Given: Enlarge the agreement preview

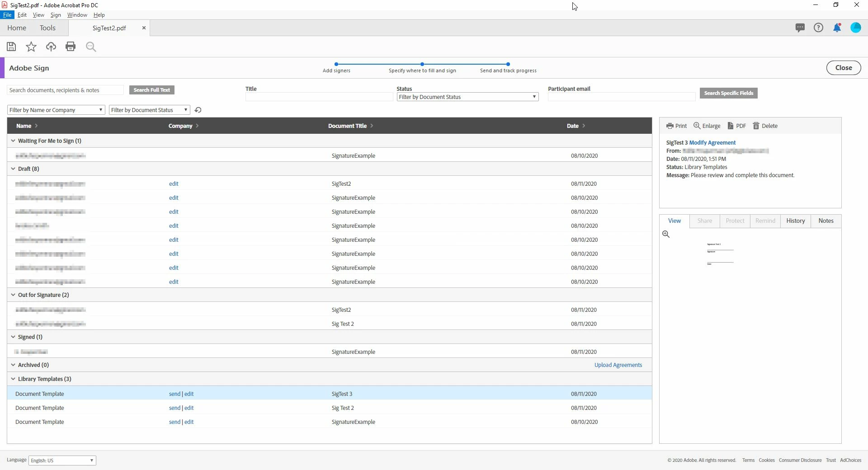Looking at the screenshot, I should [x=707, y=126].
